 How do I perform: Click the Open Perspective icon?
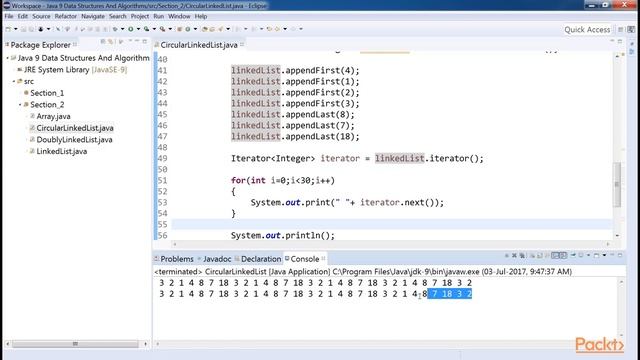(x=620, y=29)
